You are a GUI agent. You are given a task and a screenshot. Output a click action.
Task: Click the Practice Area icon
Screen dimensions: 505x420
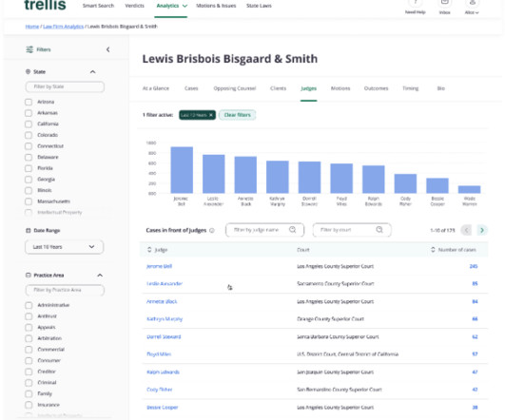[x=28, y=276]
